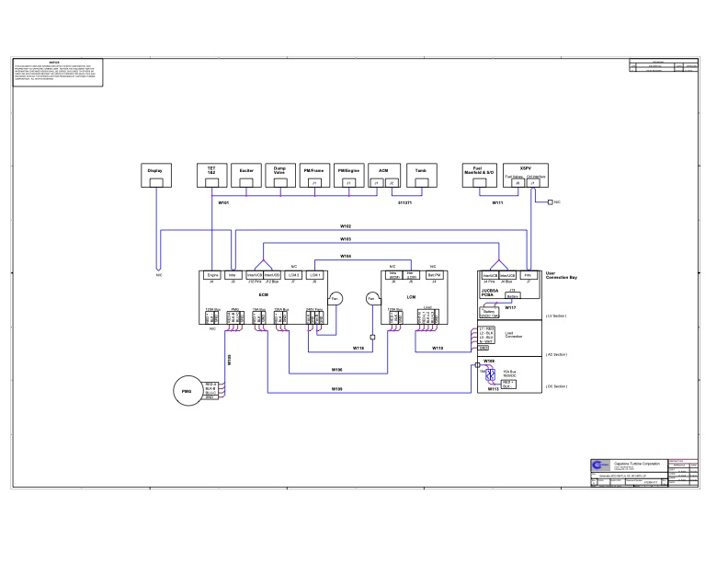Select the PM/Engine block
Viewport: 728px width, 563px height.
pos(349,175)
